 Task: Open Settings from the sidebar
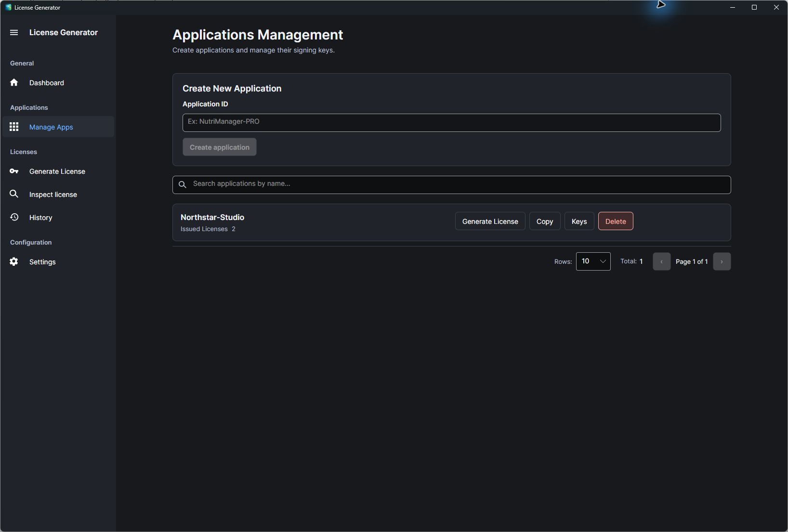tap(58, 262)
